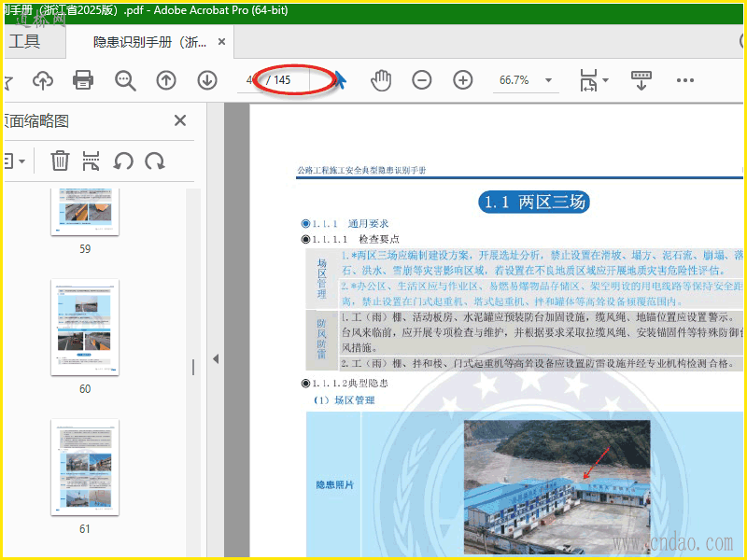Click the 防风防雷 table row label
Screen dimensions: 747x560
(x=322, y=339)
